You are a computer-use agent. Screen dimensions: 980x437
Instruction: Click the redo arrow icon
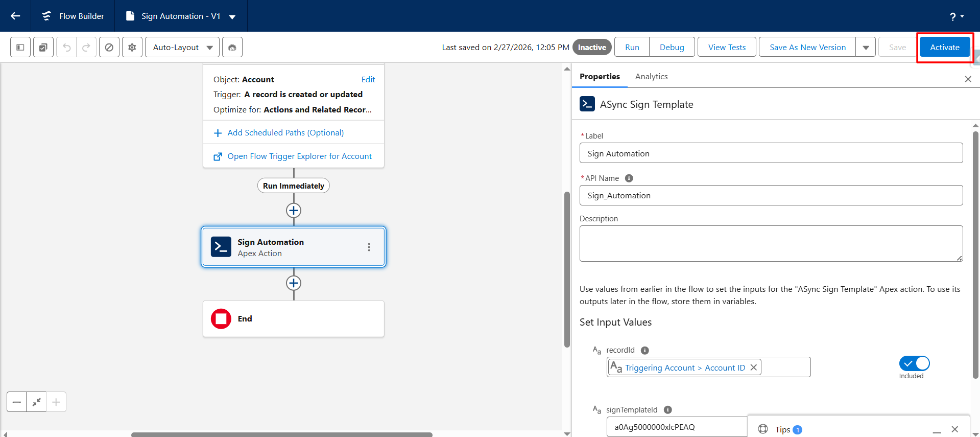click(x=86, y=48)
